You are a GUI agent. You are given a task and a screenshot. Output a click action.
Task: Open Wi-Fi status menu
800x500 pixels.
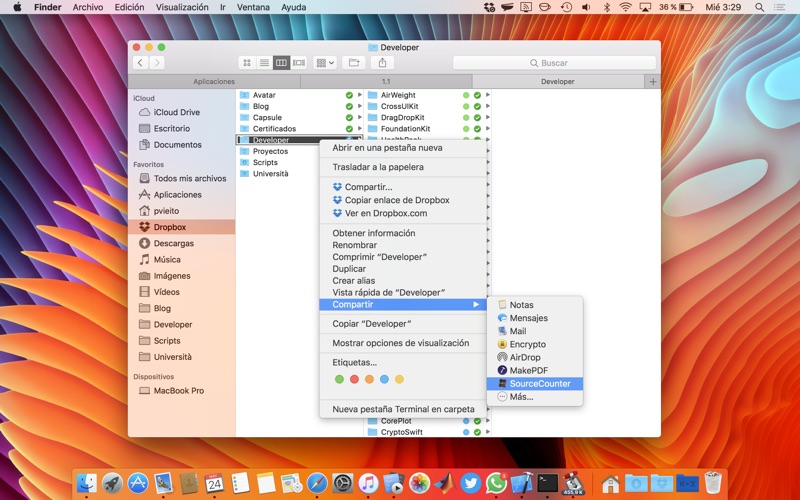(626, 7)
